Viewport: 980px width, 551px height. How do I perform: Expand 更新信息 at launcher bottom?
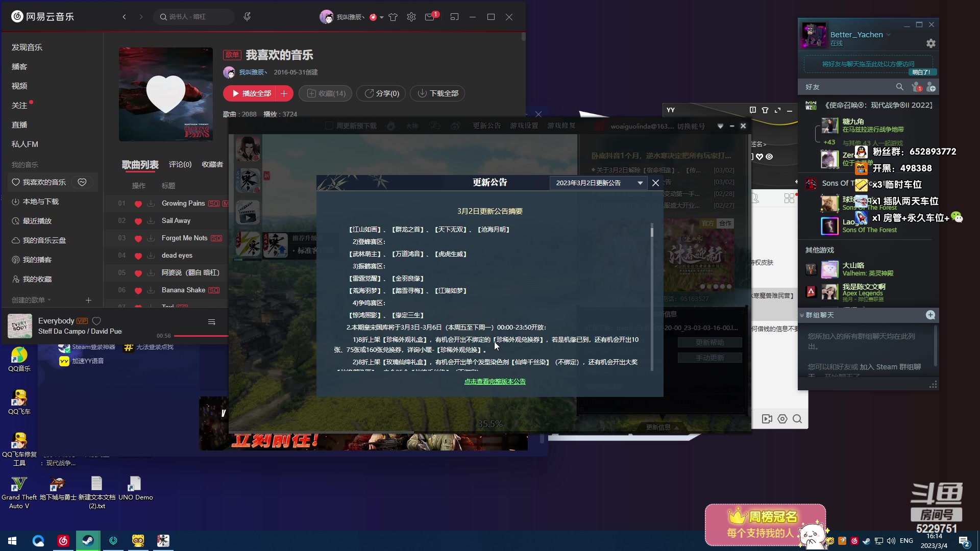pos(663,428)
